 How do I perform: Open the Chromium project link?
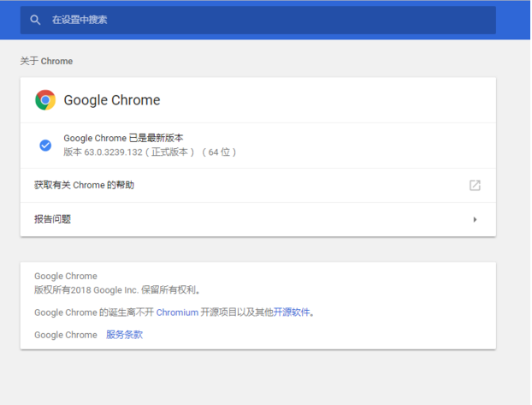pyautogui.click(x=177, y=313)
